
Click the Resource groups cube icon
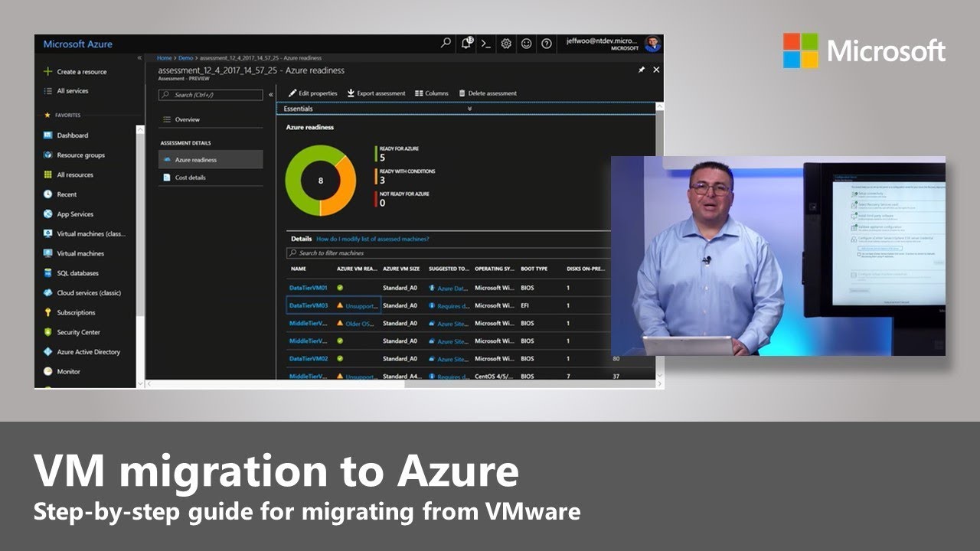pyautogui.click(x=48, y=155)
